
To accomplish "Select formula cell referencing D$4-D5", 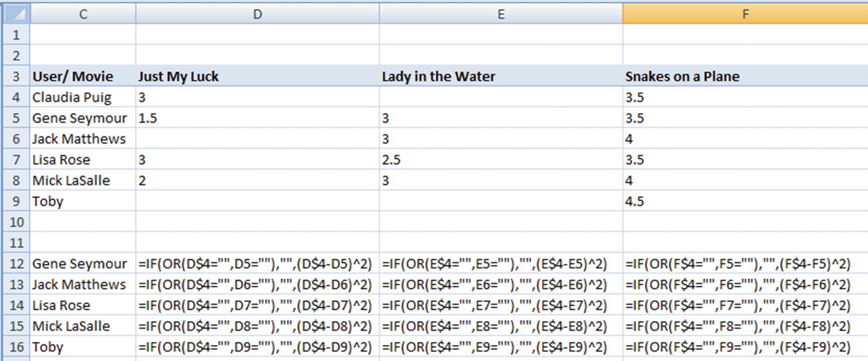I will pyautogui.click(x=255, y=264).
